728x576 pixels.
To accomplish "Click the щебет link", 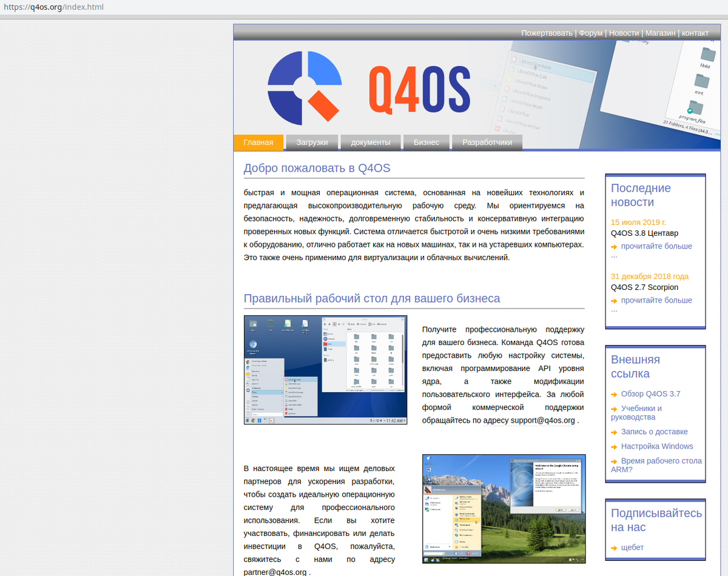I will coord(633,548).
